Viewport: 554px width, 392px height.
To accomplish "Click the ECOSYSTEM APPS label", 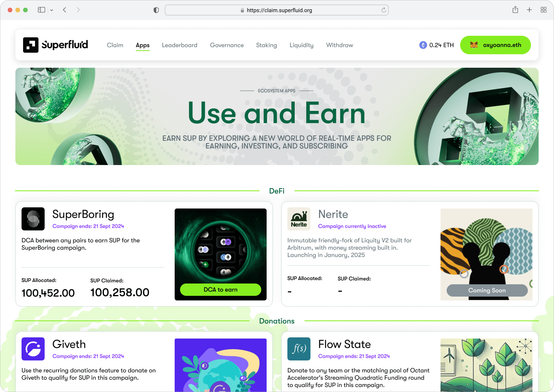I will pos(277,91).
